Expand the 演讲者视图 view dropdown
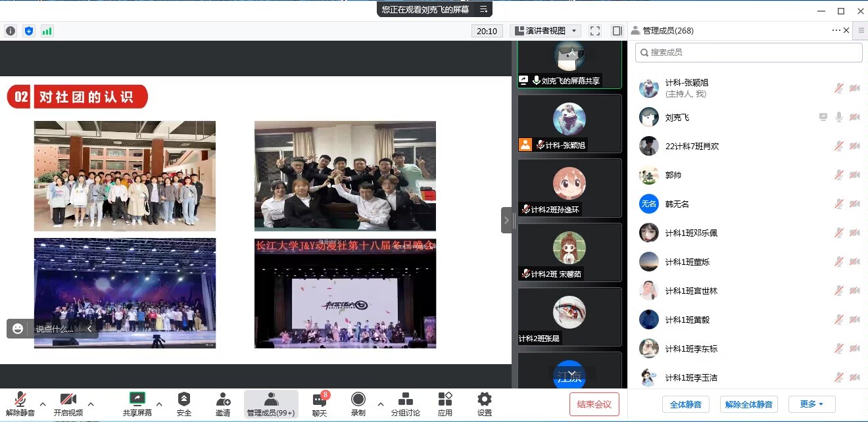The width and height of the screenshot is (868, 422). click(546, 31)
